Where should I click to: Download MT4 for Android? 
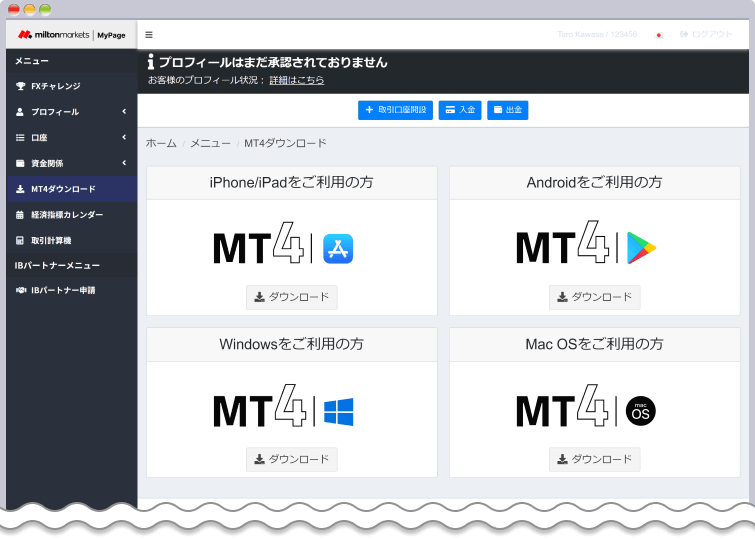[595, 297]
